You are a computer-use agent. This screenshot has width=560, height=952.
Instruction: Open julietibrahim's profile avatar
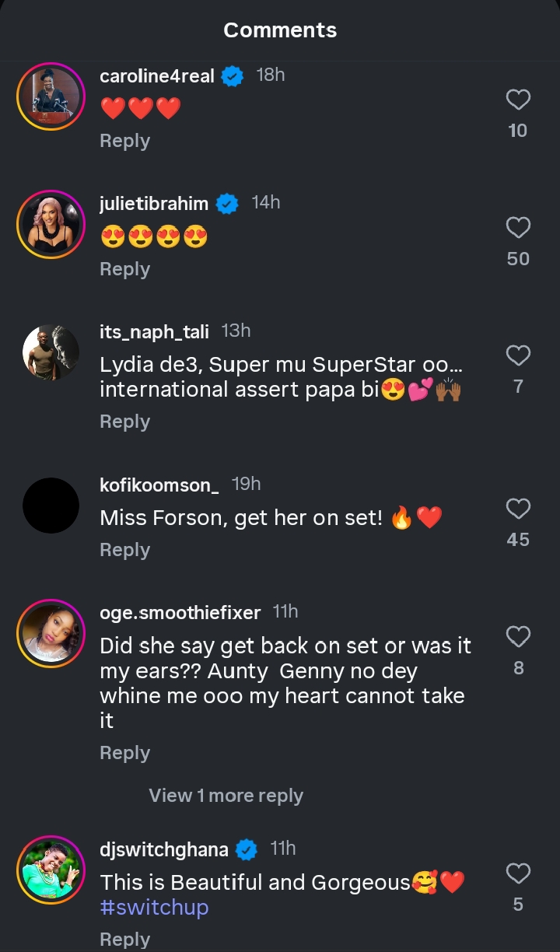pyautogui.click(x=51, y=224)
